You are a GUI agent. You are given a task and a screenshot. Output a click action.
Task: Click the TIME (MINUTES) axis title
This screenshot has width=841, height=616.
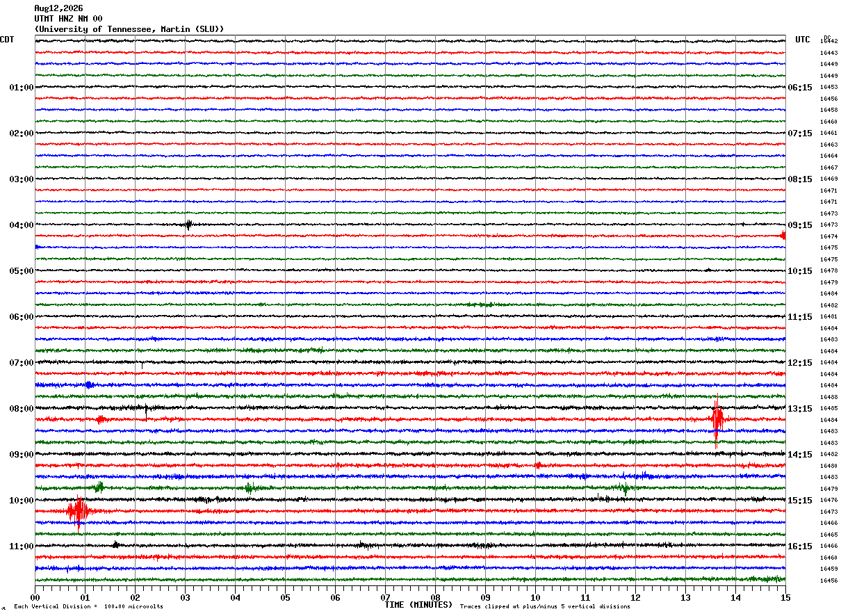tap(418, 605)
